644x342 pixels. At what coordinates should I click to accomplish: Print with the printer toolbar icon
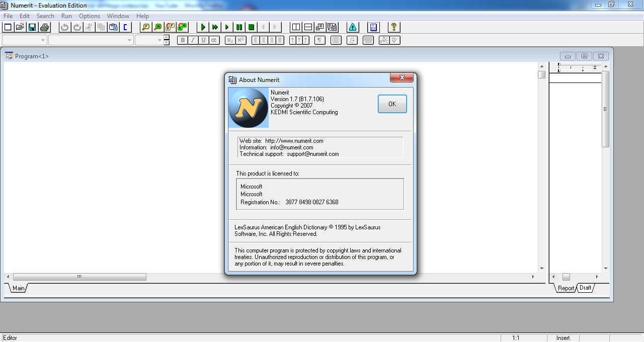(44, 27)
